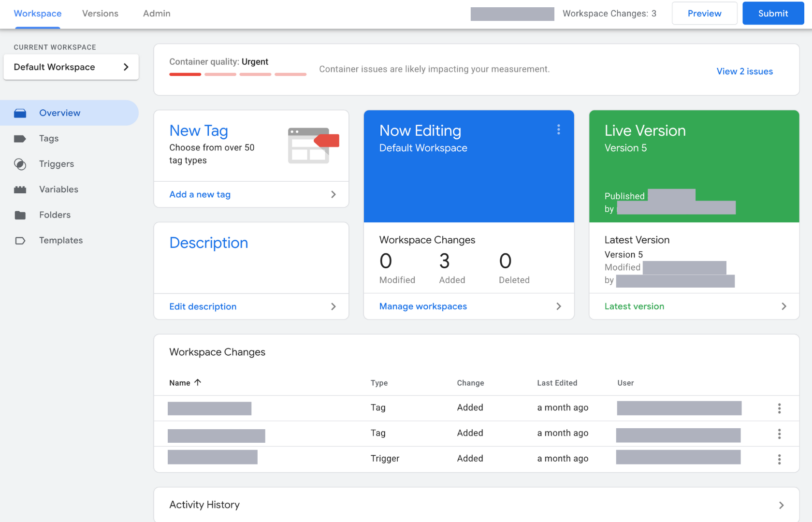The width and height of the screenshot is (812, 522).
Task: Open options for the first Tag change row
Action: click(779, 408)
